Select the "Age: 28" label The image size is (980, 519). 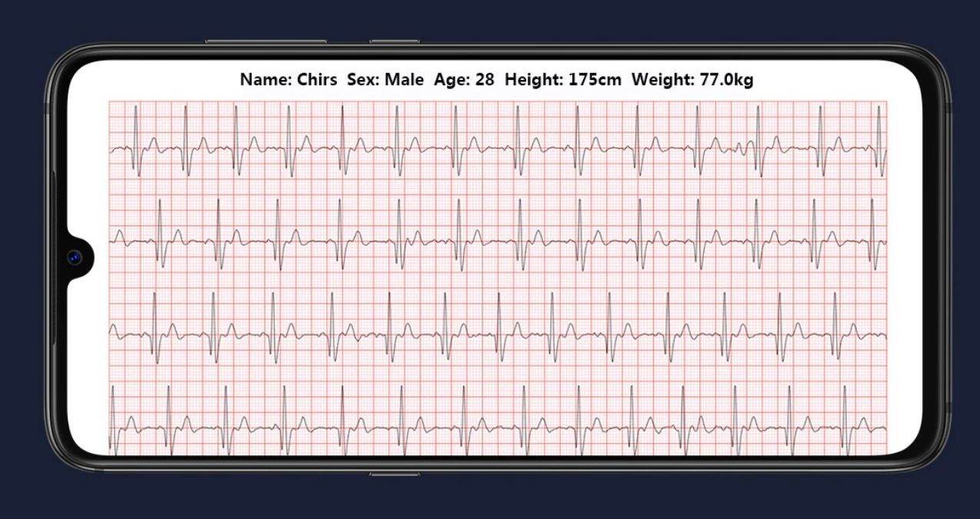pos(464,79)
